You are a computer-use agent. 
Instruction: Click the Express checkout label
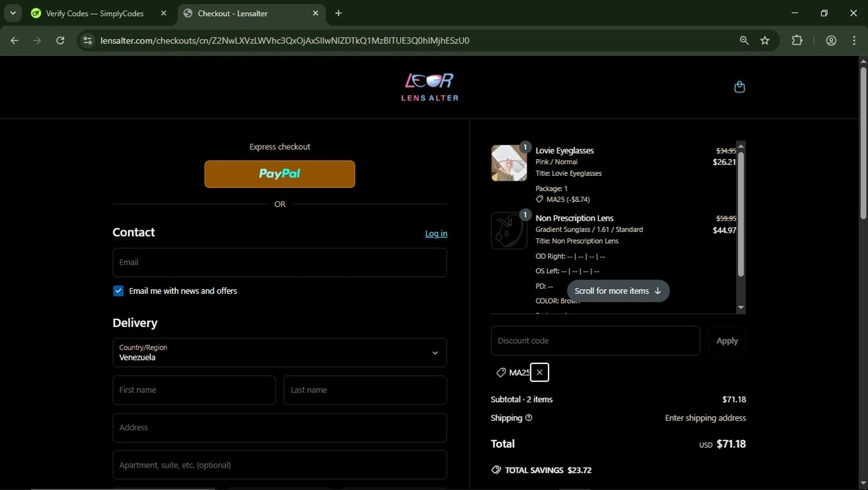point(279,147)
